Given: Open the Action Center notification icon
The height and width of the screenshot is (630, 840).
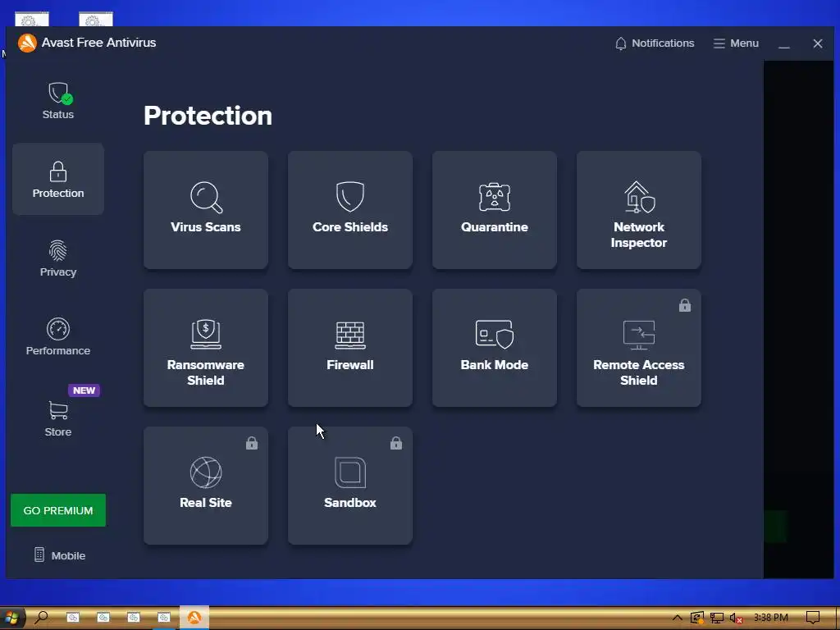Looking at the screenshot, I should (x=813, y=618).
